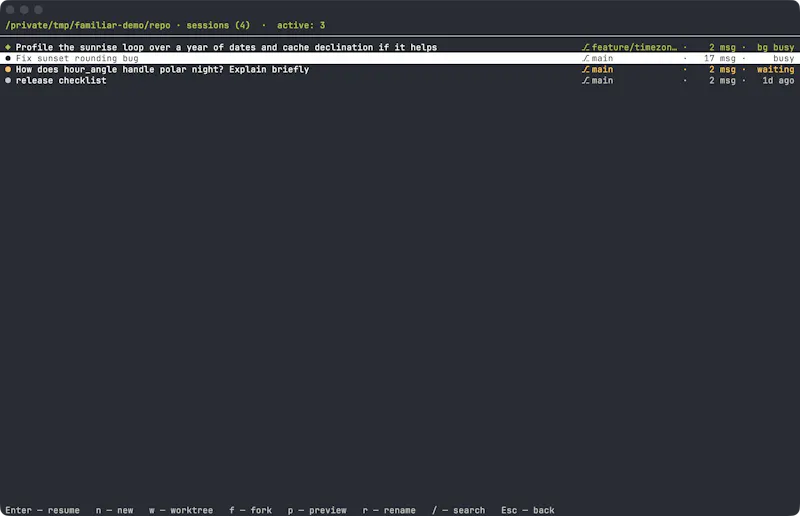Image resolution: width=800 pixels, height=516 pixels.
Task: Click the 'bg busy' status
Action: 776,47
